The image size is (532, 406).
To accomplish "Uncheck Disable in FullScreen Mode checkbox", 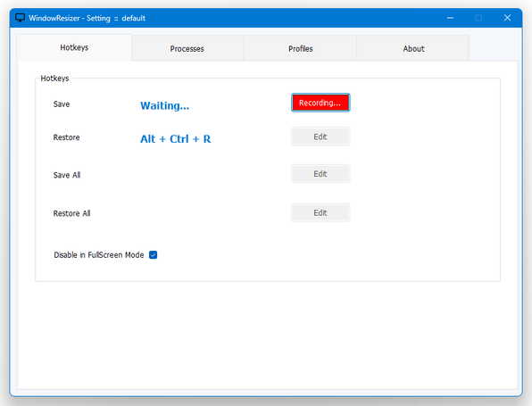I will click(153, 254).
